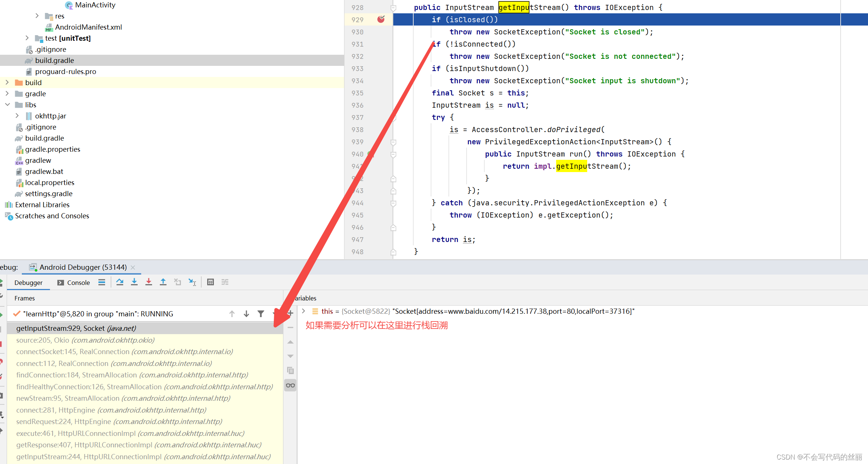Viewport: 868px width, 464px height.
Task: Fold the run() method at line 940
Action: coord(394,154)
